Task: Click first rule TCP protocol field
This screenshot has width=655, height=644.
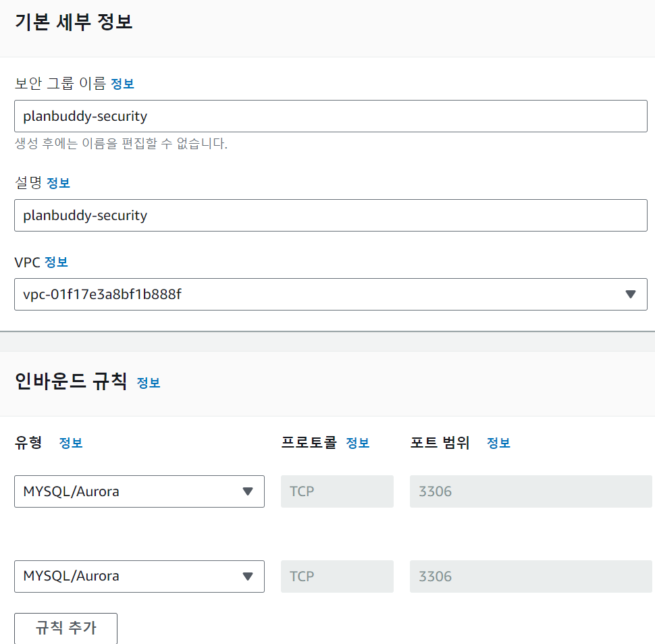Action: (337, 491)
